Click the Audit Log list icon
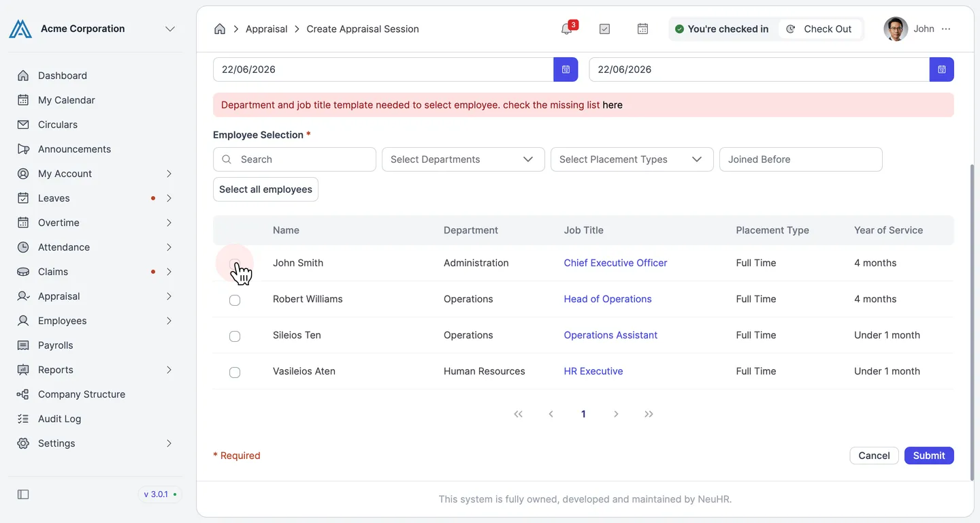The image size is (980, 523). pyautogui.click(x=23, y=419)
